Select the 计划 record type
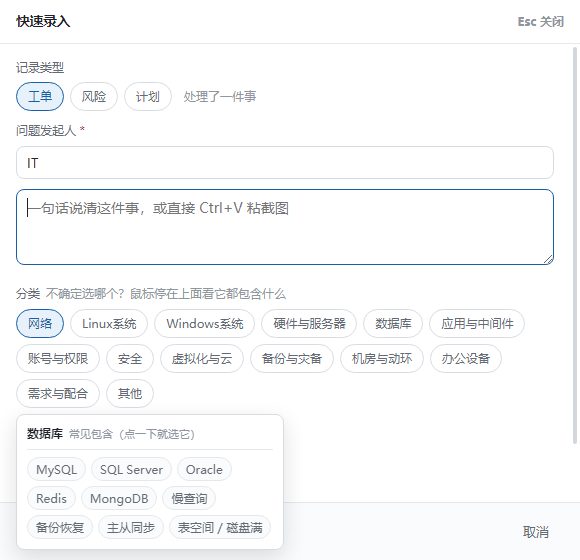Screen dimensions: 580x560 148,97
